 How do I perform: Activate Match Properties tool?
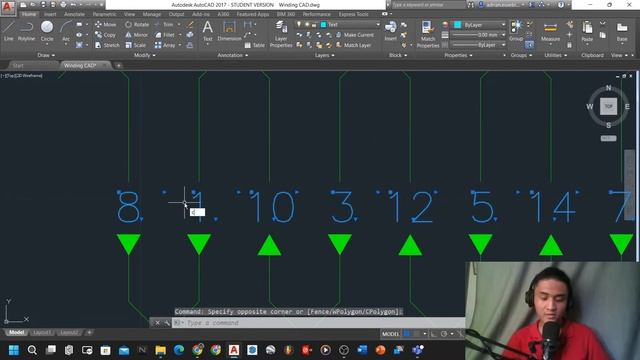tap(428, 35)
